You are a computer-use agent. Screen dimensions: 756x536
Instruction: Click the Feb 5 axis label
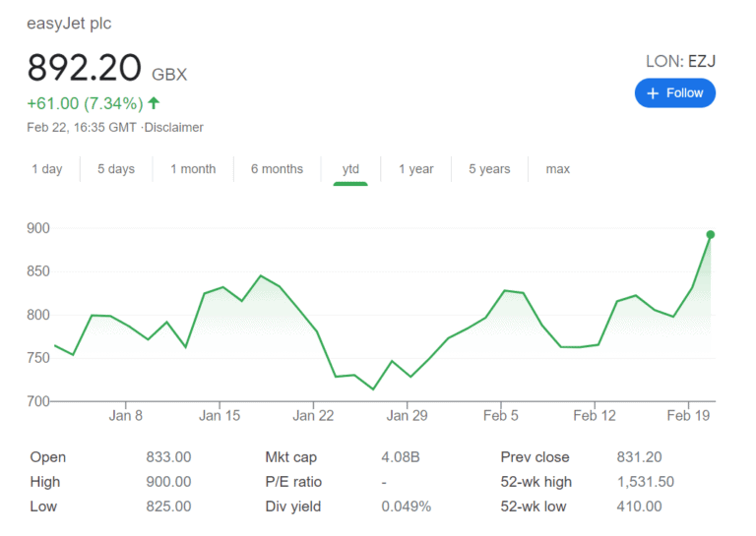(500, 415)
